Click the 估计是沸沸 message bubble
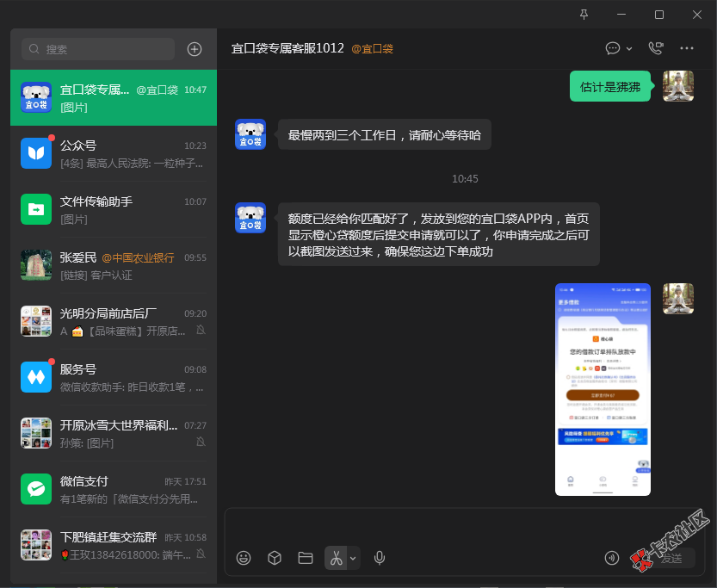Image resolution: width=717 pixels, height=588 pixels. point(610,86)
